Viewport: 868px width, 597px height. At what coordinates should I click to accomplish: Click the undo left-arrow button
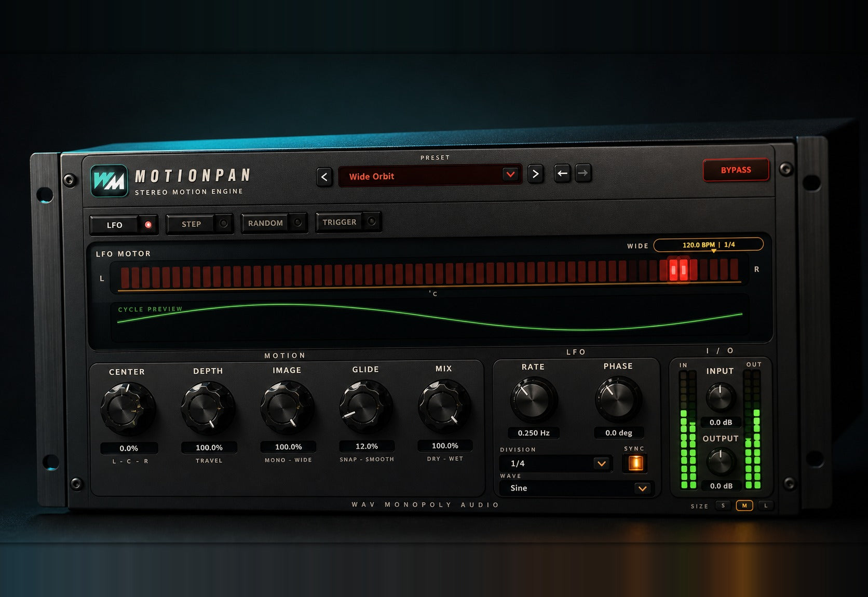click(562, 173)
